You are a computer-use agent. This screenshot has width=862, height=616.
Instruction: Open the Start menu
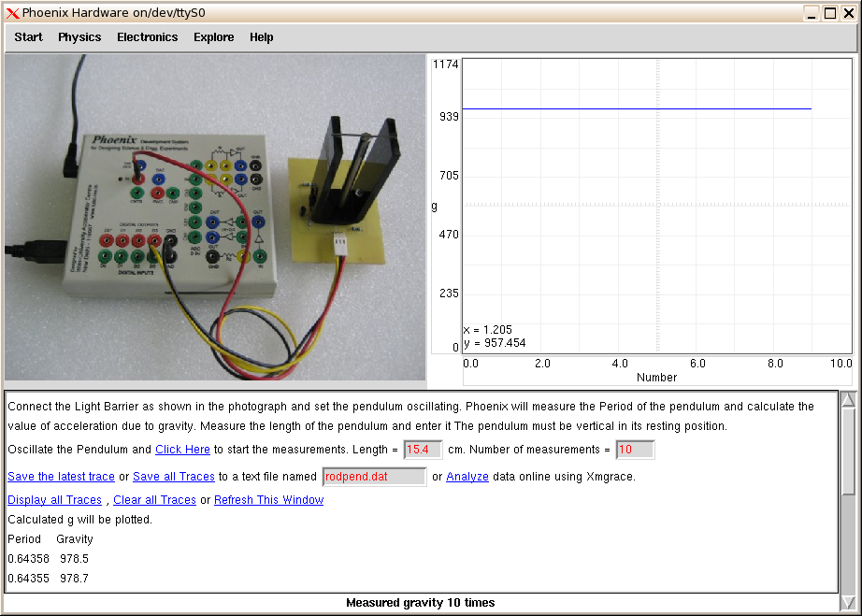(x=29, y=37)
